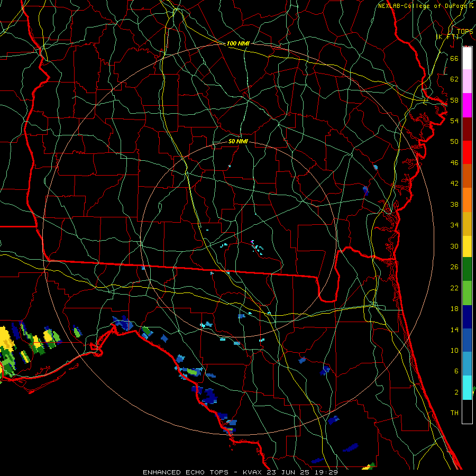The width and height of the screenshot is (476, 476).
Task: Click the 66 value on the legend
Action: coord(454,58)
